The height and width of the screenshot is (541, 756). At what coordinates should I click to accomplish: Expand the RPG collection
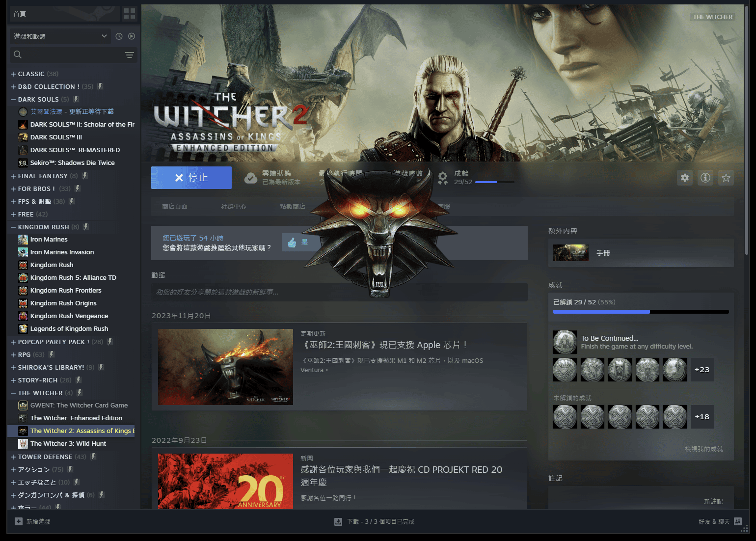tap(13, 355)
